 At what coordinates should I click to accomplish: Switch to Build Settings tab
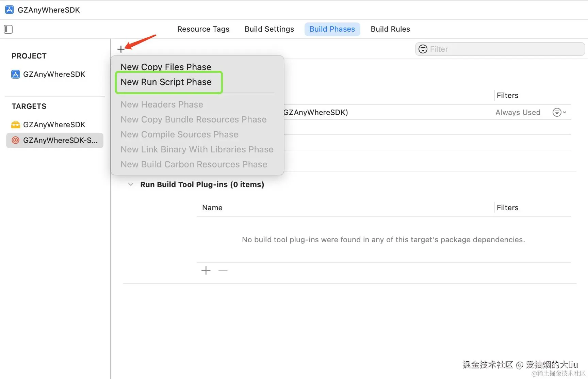[269, 29]
